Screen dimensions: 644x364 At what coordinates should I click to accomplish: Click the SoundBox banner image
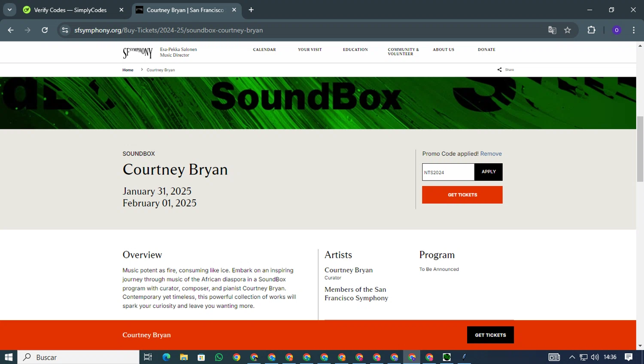(318, 103)
